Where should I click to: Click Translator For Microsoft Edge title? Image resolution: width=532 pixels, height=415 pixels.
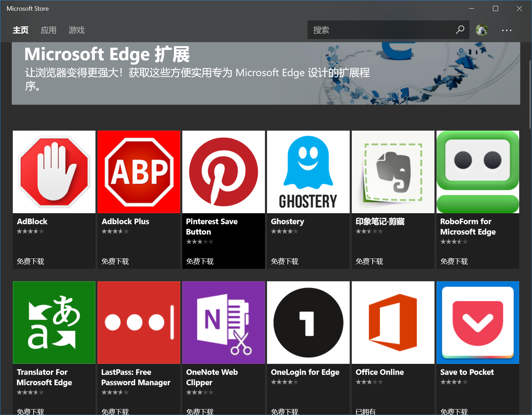pos(44,377)
